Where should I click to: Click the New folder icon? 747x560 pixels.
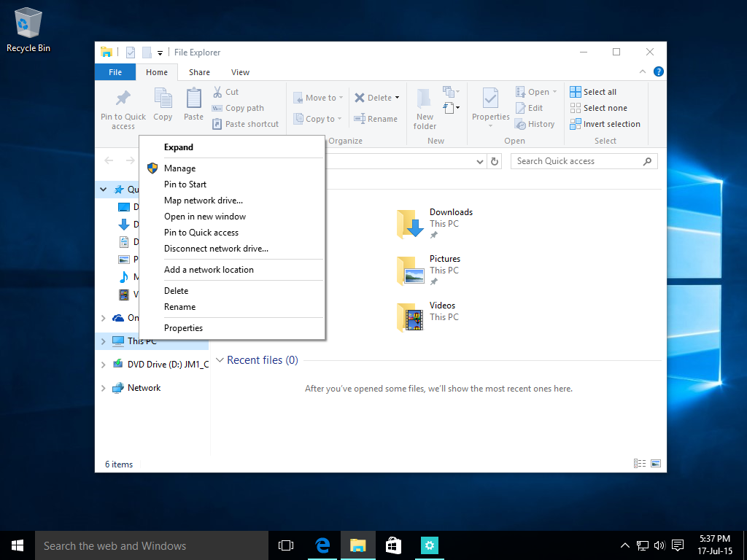424,98
